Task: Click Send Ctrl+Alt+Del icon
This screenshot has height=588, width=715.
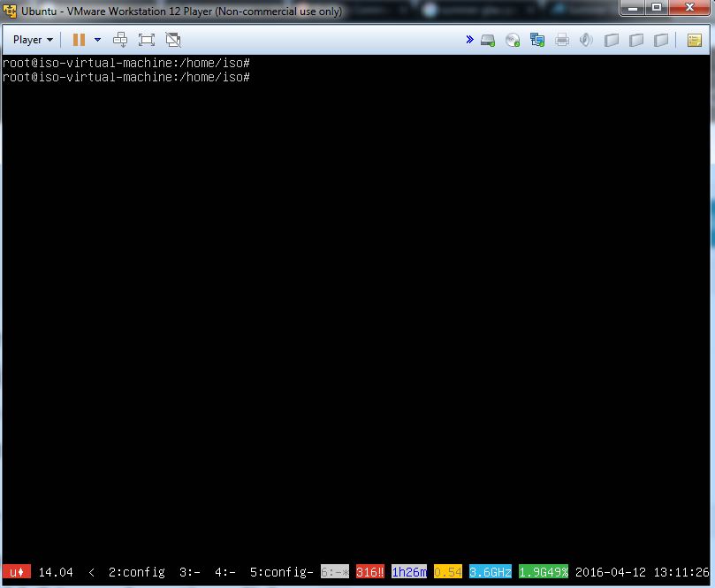Action: point(121,40)
